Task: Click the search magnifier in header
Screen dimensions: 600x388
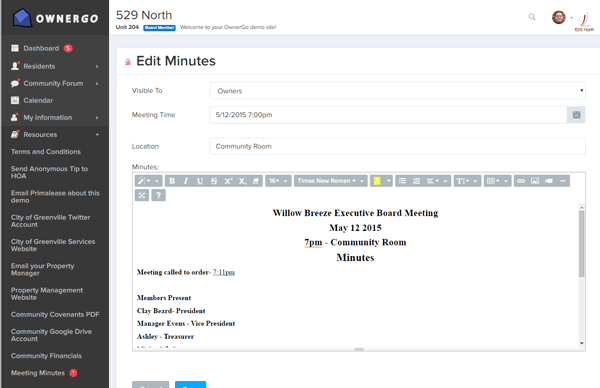Action: pyautogui.click(x=532, y=17)
